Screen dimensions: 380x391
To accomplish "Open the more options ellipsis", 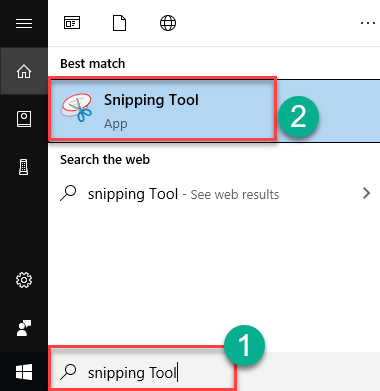I will coord(367,23).
